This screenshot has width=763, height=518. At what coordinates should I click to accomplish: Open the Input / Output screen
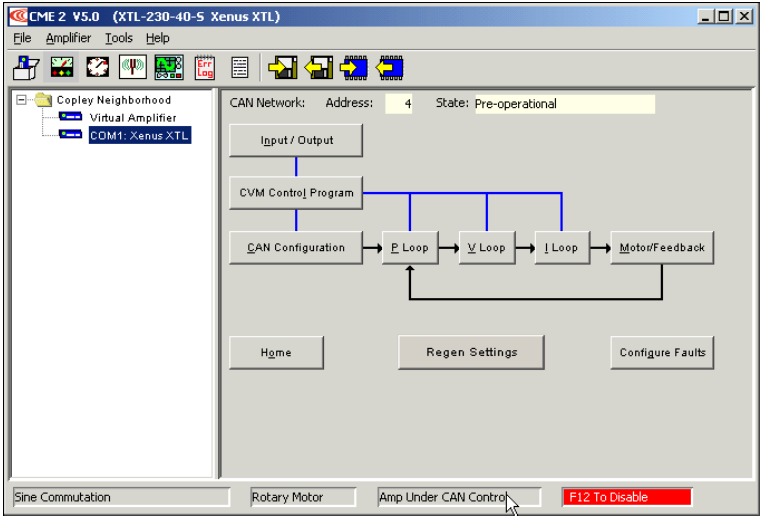296,140
